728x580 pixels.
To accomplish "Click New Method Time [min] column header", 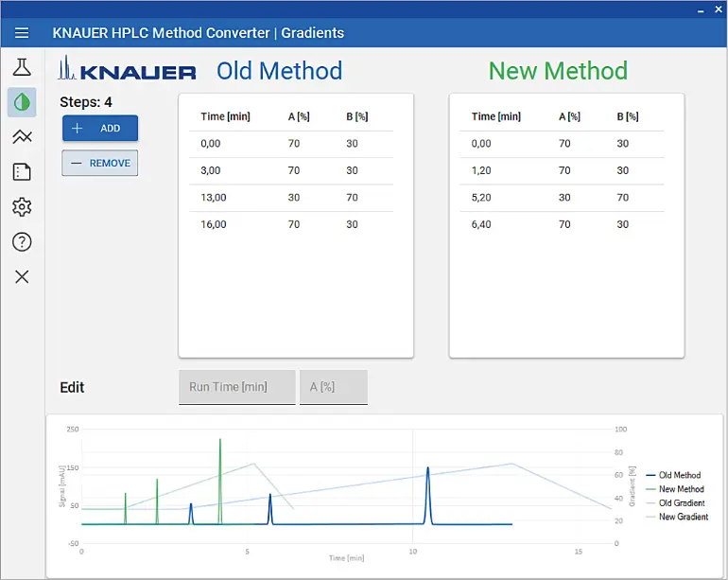I will click(495, 116).
